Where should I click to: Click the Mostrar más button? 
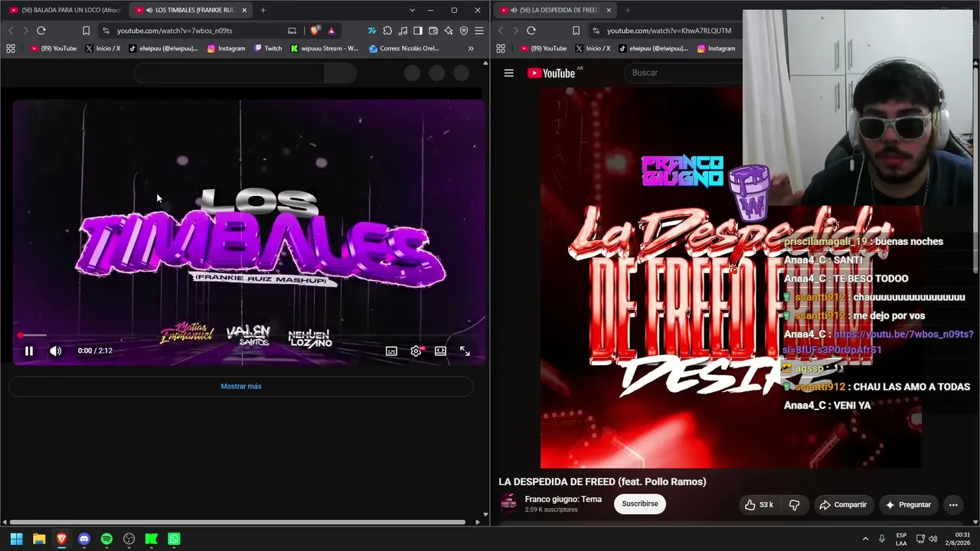[x=241, y=386]
